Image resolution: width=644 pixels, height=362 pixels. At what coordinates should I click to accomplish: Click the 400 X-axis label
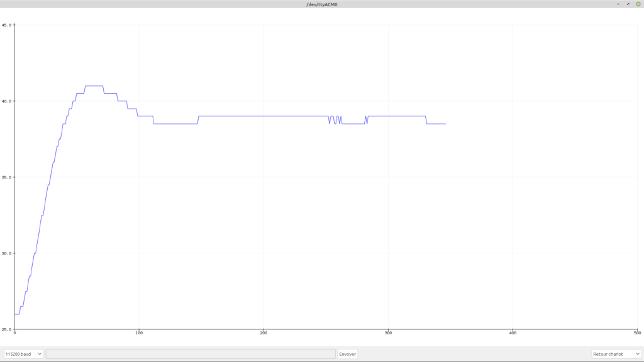pos(513,333)
